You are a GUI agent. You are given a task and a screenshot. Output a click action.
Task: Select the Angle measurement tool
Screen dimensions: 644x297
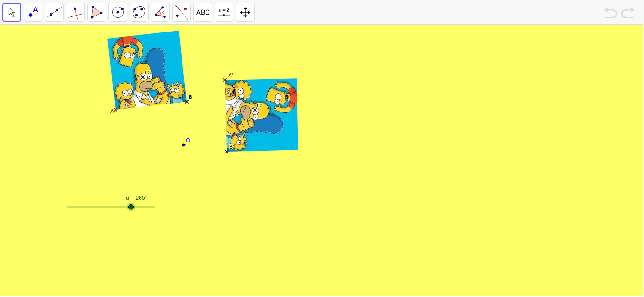pos(160,12)
